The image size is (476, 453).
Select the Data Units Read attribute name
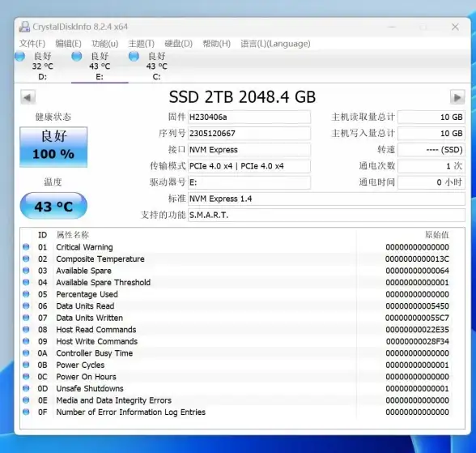click(85, 306)
